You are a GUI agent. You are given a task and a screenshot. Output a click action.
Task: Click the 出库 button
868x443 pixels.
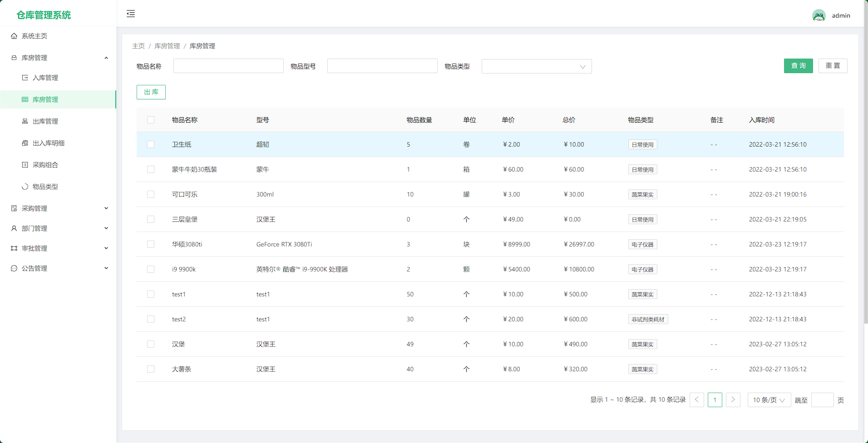[x=151, y=92]
